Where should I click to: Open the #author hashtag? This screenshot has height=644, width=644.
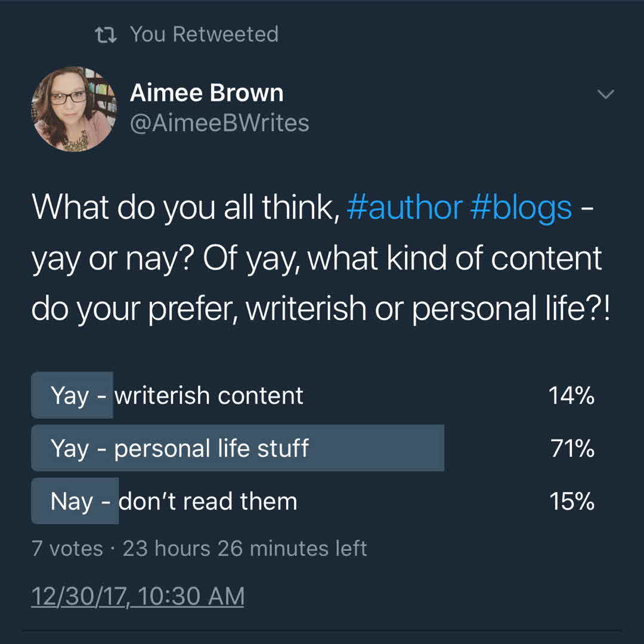(x=404, y=208)
